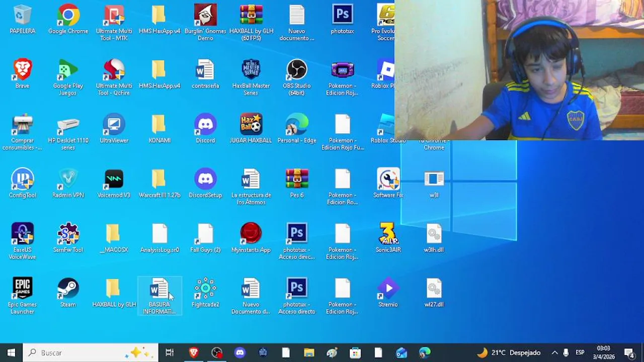Select JUGAR HAXBALL shortcut
The width and height of the screenshot is (644, 362).
click(x=251, y=129)
